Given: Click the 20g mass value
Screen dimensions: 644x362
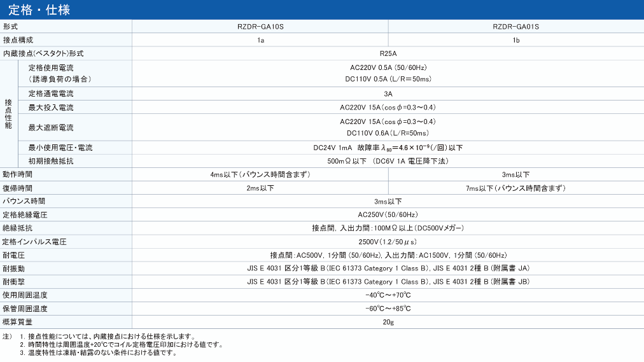Looking at the screenshot, I should click(x=388, y=322).
